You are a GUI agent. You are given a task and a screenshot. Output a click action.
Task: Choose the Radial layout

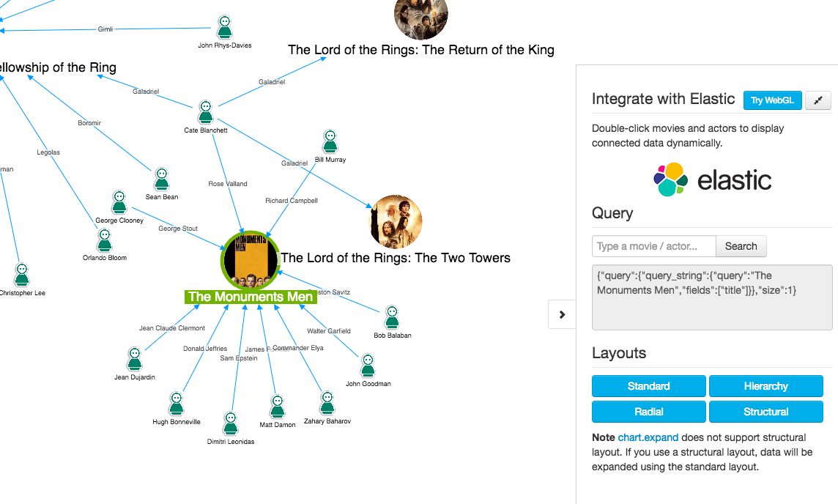click(x=648, y=412)
